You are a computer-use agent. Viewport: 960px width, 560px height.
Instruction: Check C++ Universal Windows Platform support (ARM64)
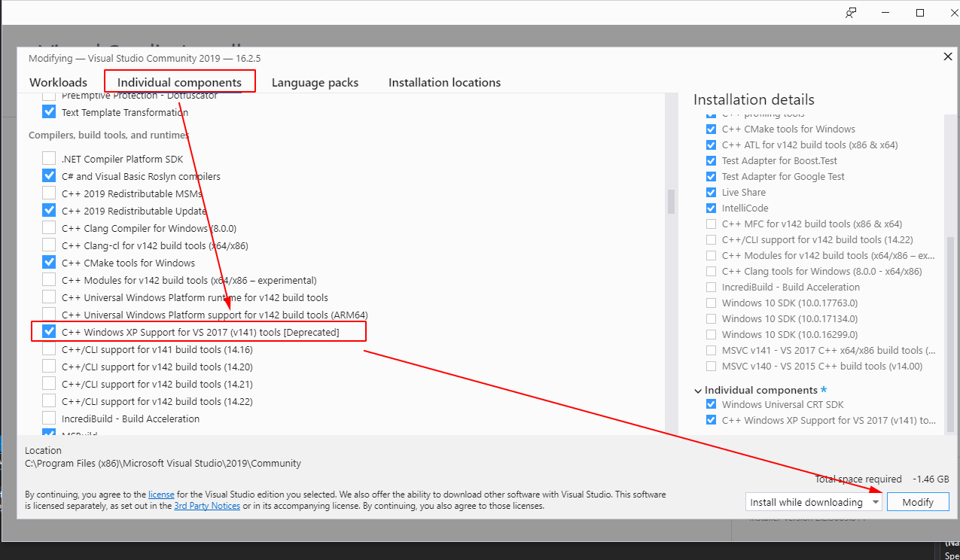[49, 315]
